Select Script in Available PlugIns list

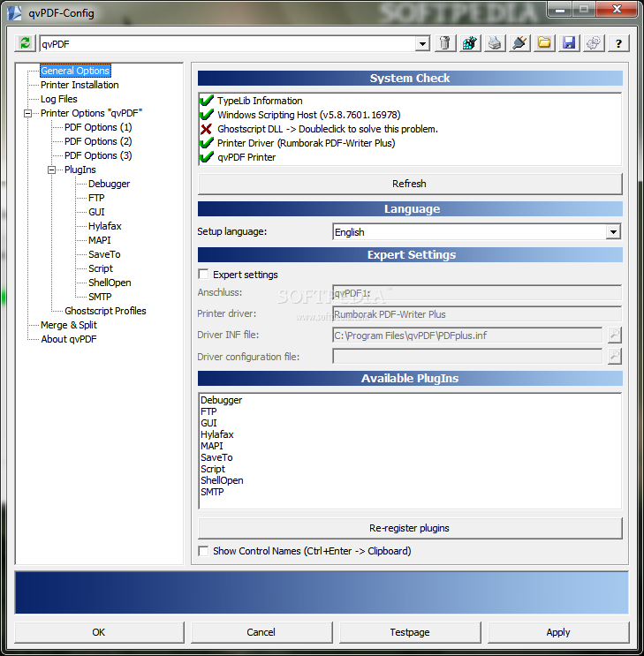click(x=213, y=469)
